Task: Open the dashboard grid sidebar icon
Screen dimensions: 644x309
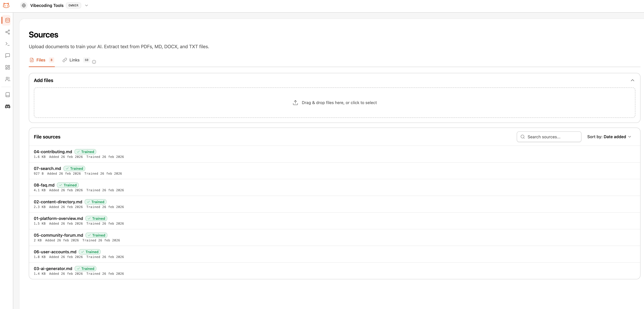Action: [7, 67]
